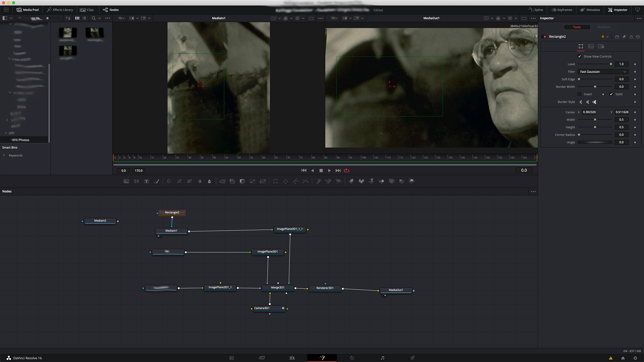Click stop playback button
Viewport: 644px width, 362px height.
click(x=321, y=171)
